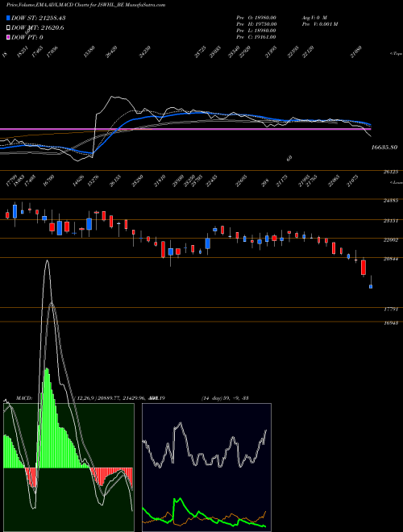Click the 'Pre V: 0.001 M' value

tap(319, 24)
